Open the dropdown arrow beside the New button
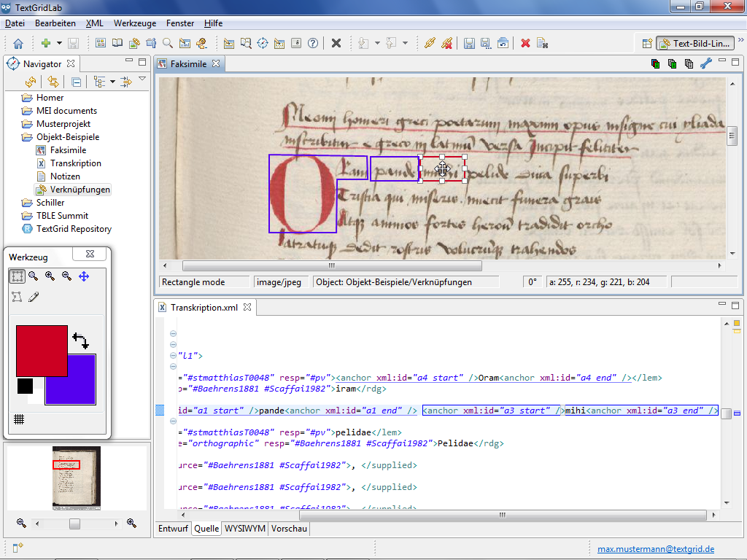This screenshot has height=560, width=747. (x=59, y=44)
